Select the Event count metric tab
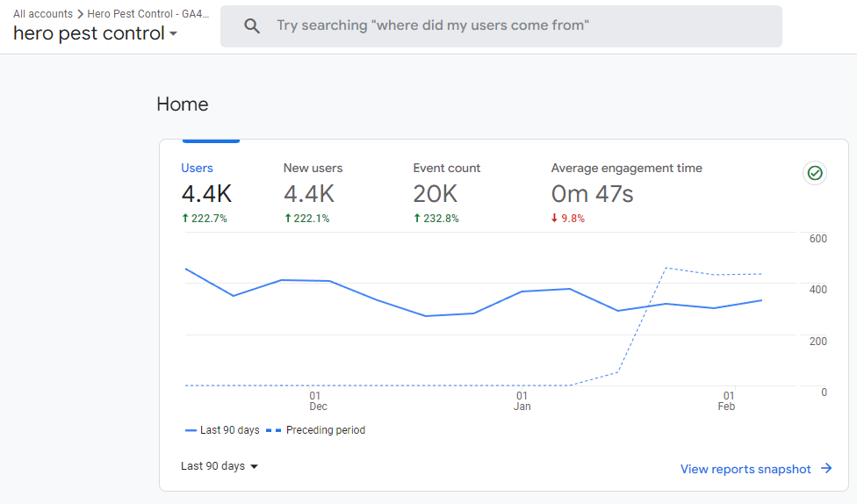The image size is (857, 504). 447,168
